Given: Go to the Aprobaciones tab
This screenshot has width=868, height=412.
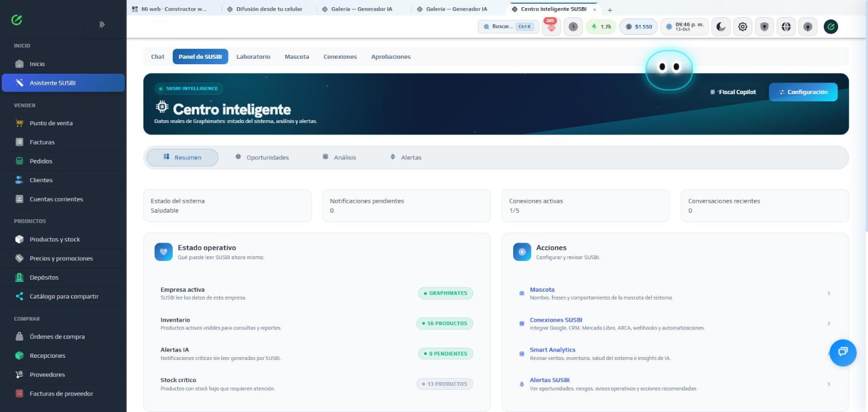Looking at the screenshot, I should pos(391,56).
